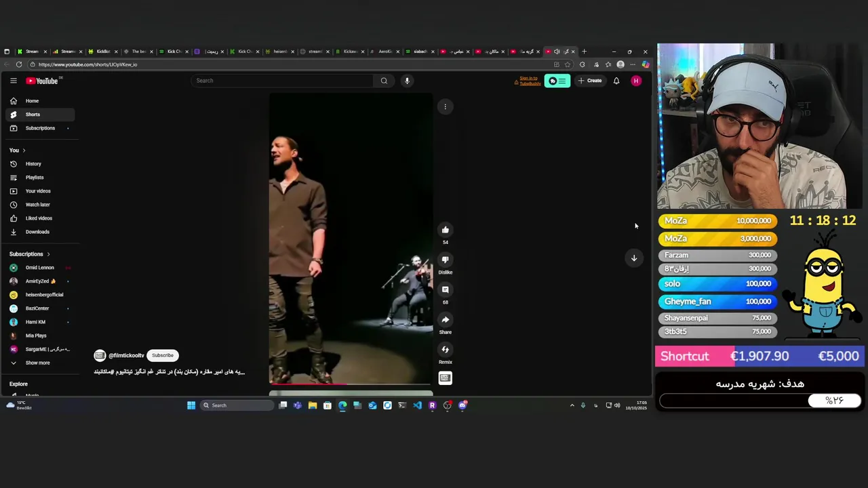
Task: Expand the You section
Action: coord(18,150)
